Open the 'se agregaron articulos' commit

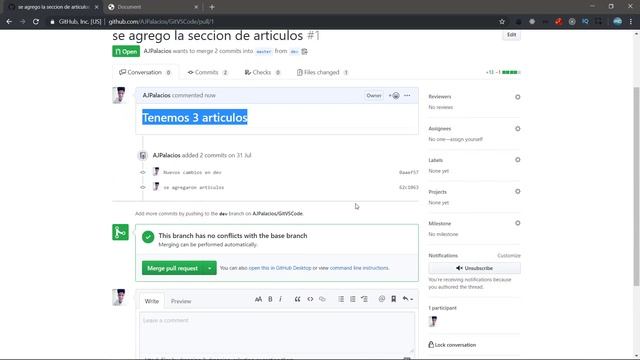pyautogui.click(x=193, y=187)
